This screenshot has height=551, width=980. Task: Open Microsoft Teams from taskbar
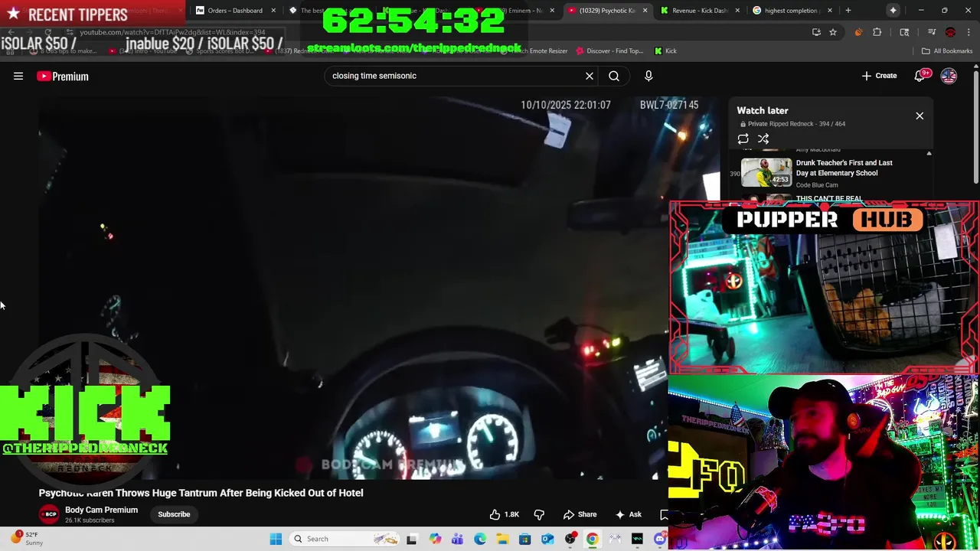(x=457, y=539)
